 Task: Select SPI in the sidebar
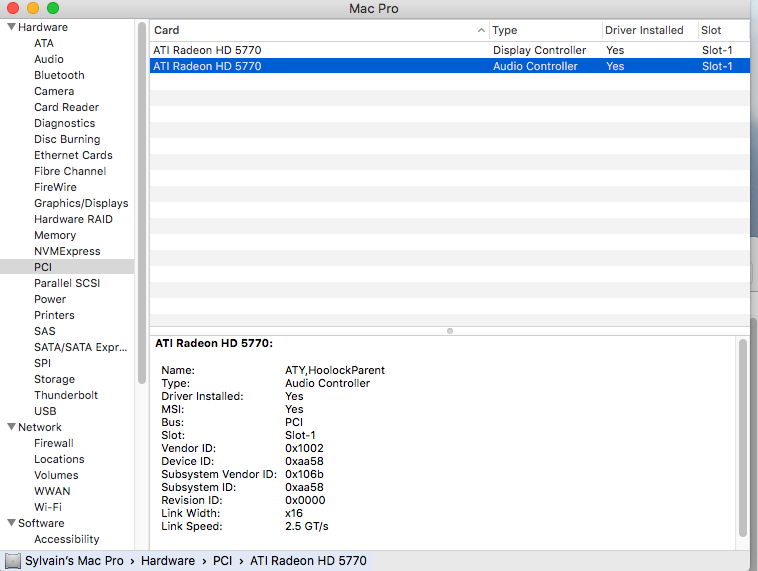42,363
